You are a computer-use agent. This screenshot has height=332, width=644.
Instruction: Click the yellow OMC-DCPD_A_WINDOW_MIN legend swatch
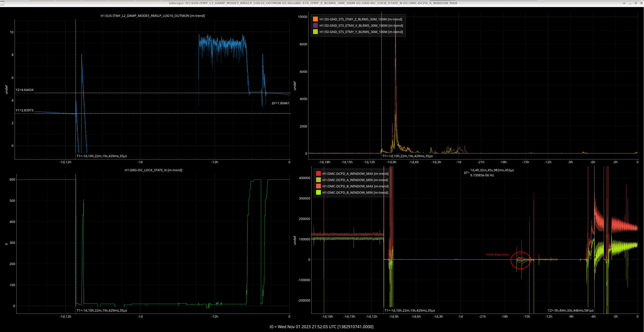click(x=318, y=180)
